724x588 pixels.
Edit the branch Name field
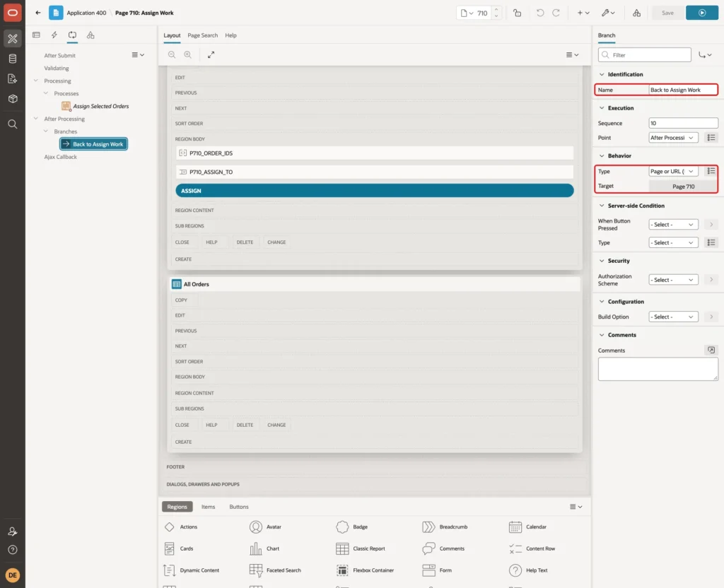683,90
